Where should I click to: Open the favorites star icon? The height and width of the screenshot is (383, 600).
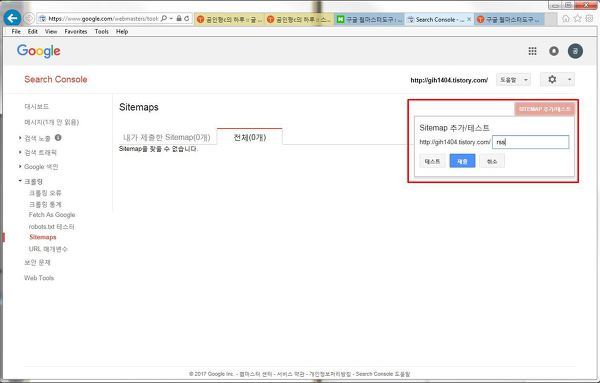[x=577, y=18]
